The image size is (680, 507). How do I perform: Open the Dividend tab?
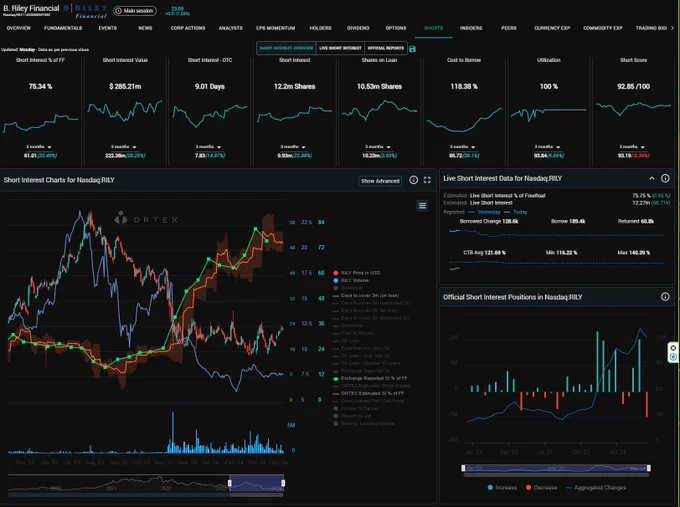point(358,28)
